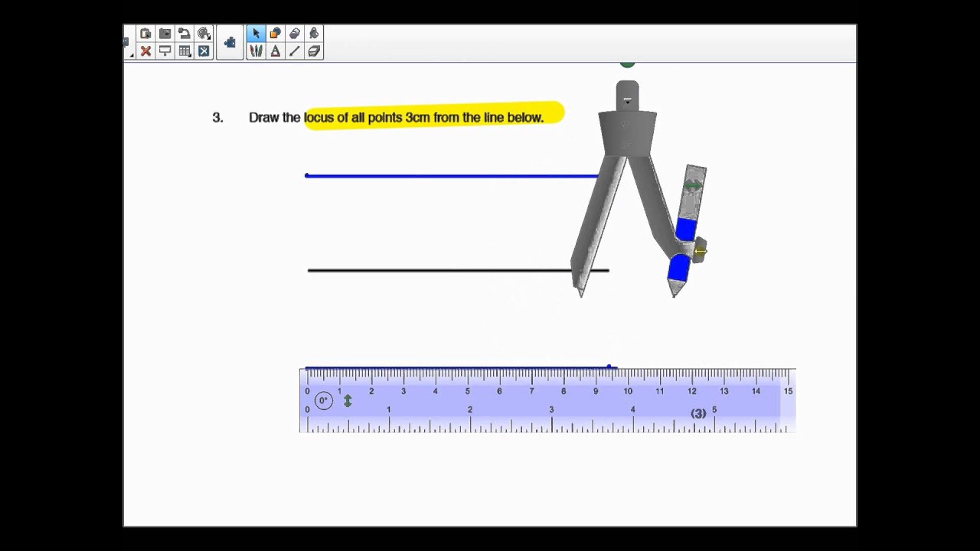Click the ruler's (3) inch flip label
Viewport: 980px width, 551px height.
click(x=698, y=413)
